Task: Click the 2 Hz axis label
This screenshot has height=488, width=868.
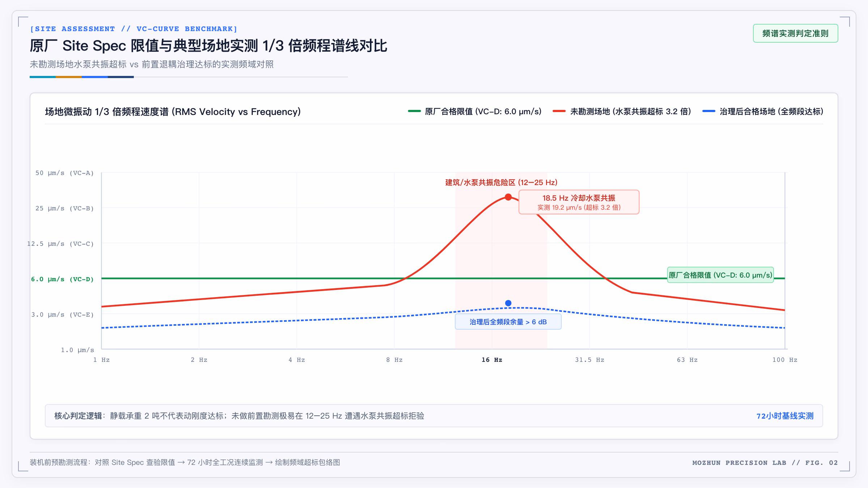Action: click(x=199, y=360)
